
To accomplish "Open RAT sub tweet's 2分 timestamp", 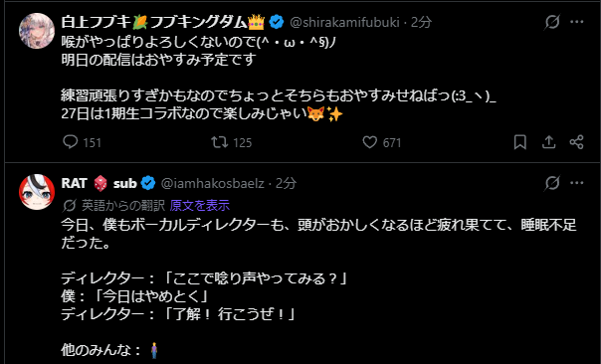I will click(x=286, y=183).
